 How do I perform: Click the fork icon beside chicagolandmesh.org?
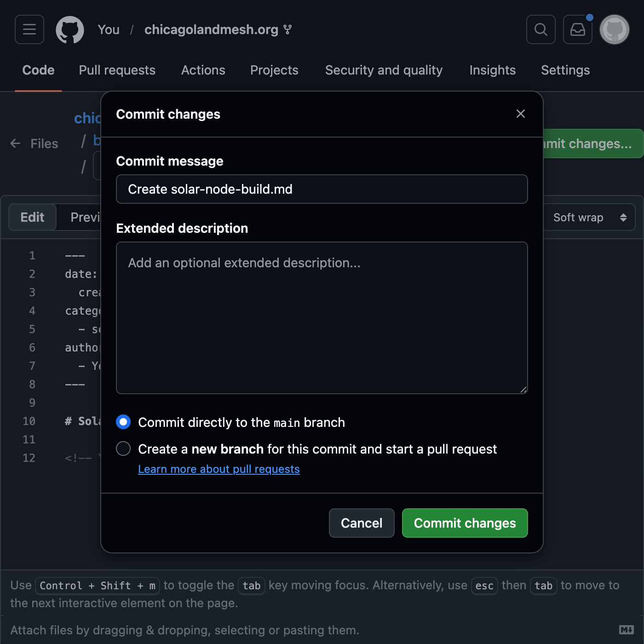point(287,29)
